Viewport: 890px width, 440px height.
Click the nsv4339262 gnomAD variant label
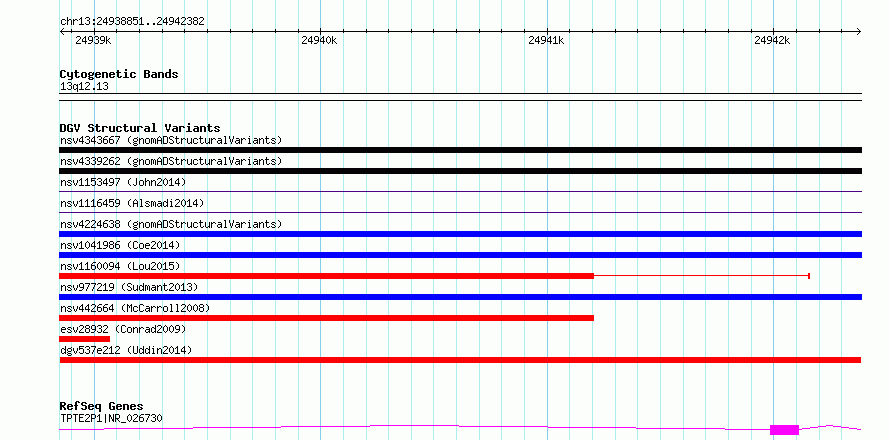(171, 161)
